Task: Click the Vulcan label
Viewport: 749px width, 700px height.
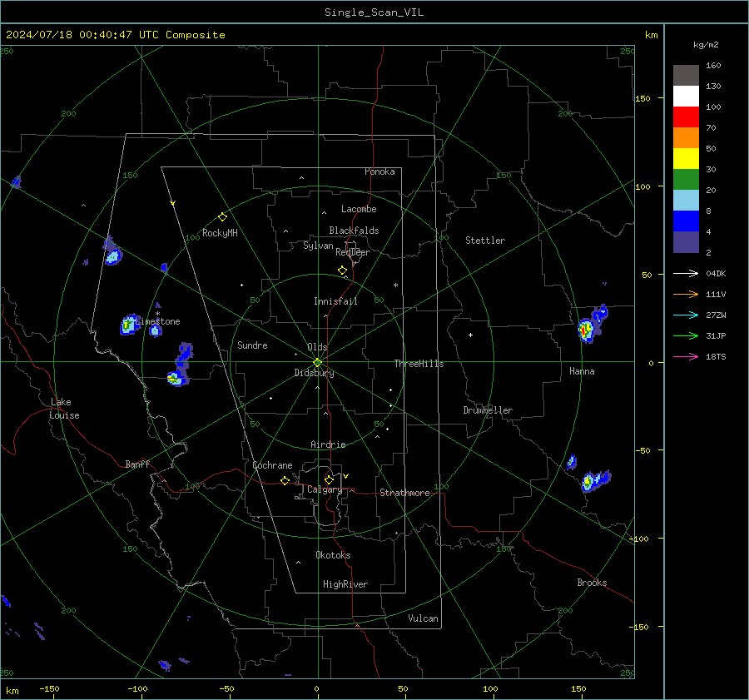Action: pos(423,618)
